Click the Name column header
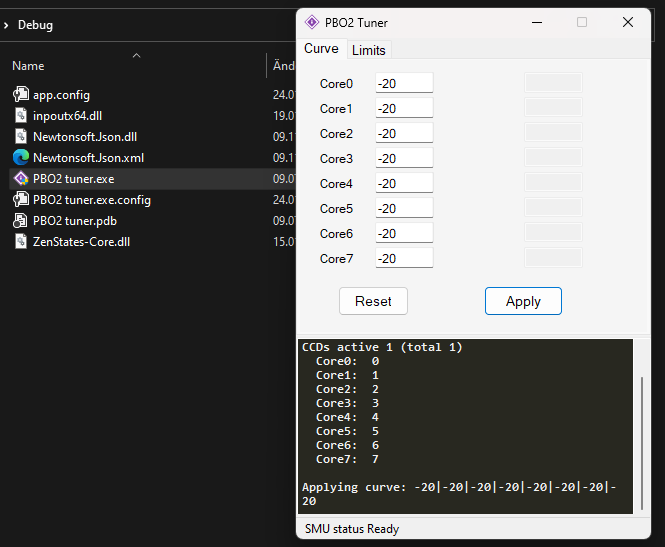Screen dimensions: 665x547 28,66
